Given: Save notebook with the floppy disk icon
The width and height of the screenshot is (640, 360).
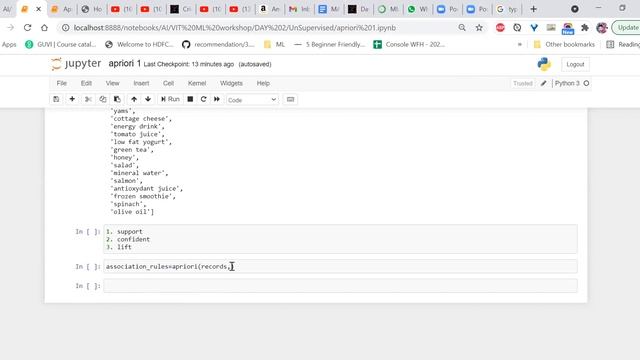Looking at the screenshot, I should click(x=56, y=99).
